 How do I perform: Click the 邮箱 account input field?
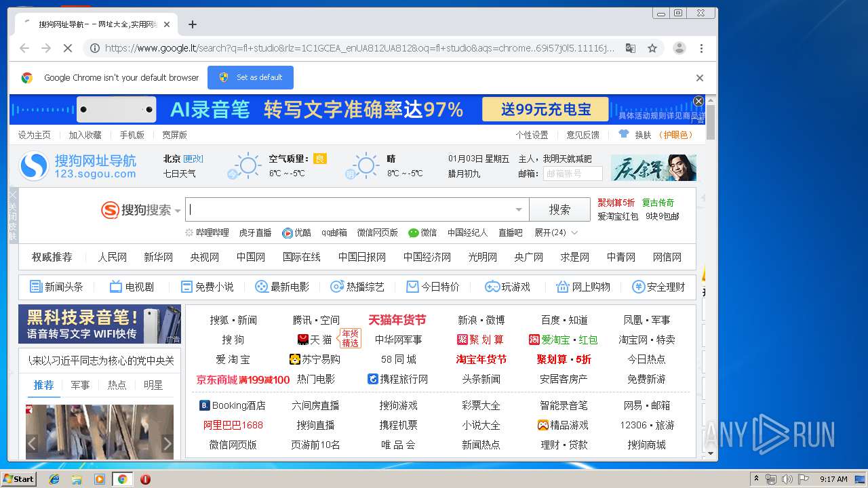572,174
